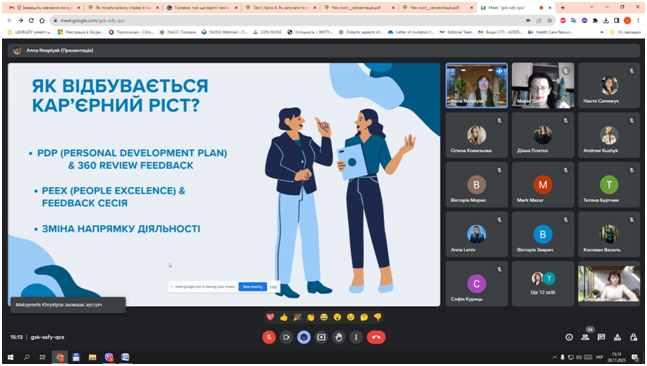Show hidden system tray icons
The width and height of the screenshot is (647, 366).
coord(554,357)
